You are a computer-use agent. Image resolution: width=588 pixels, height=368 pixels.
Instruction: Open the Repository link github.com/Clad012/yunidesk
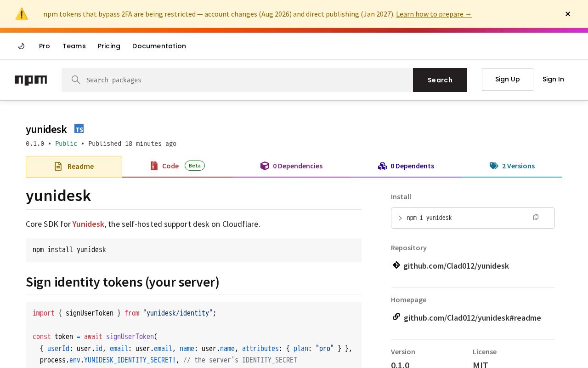tap(456, 266)
